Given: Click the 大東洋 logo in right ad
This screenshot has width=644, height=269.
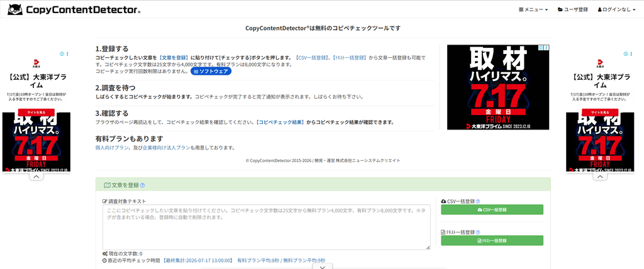Looking at the screenshot, I should pyautogui.click(x=600, y=63).
